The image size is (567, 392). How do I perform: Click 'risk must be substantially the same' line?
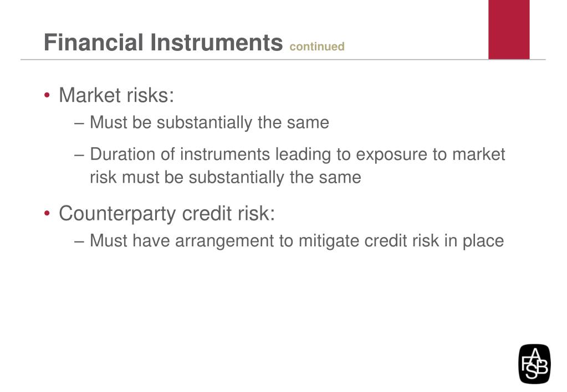pyautogui.click(x=225, y=177)
